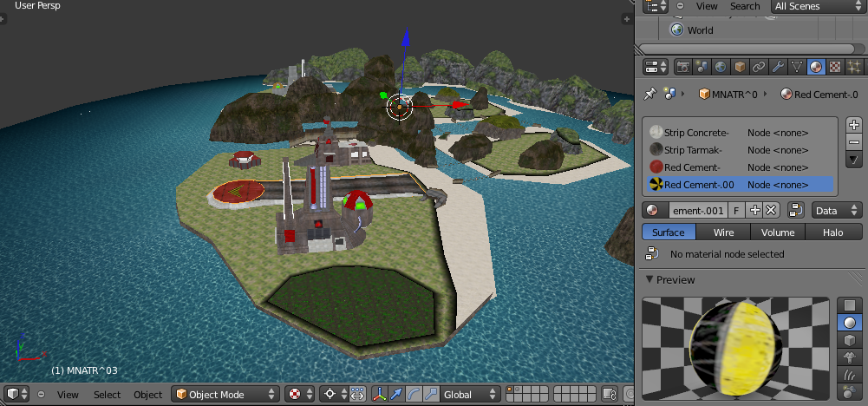Image resolution: width=868 pixels, height=406 pixels.
Task: Click the add material slot plus button
Action: [x=853, y=125]
